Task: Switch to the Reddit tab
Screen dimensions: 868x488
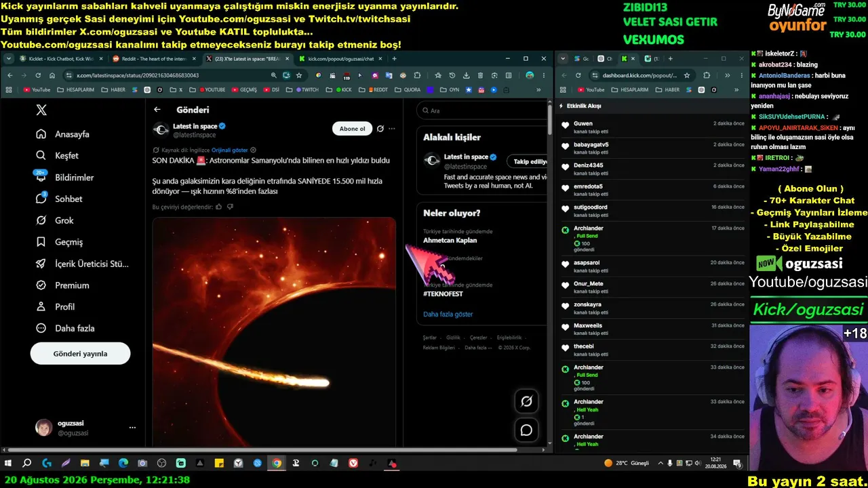Action: coord(154,59)
